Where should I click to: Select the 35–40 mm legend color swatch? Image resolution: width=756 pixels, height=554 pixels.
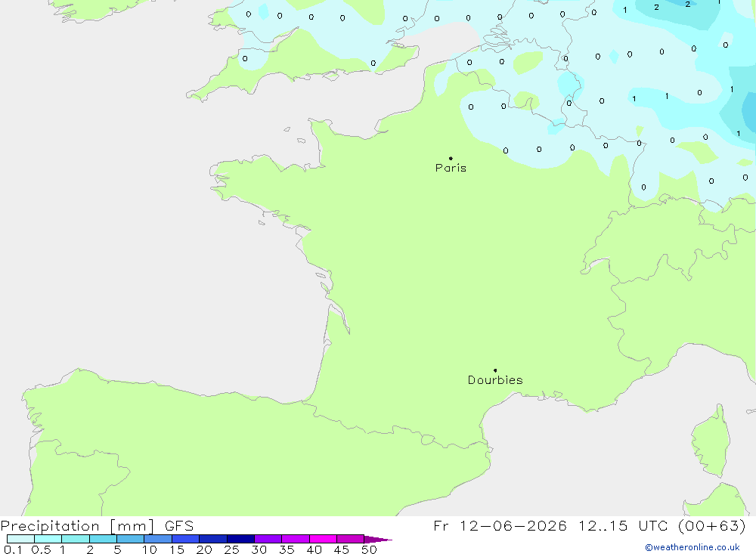coord(296,539)
